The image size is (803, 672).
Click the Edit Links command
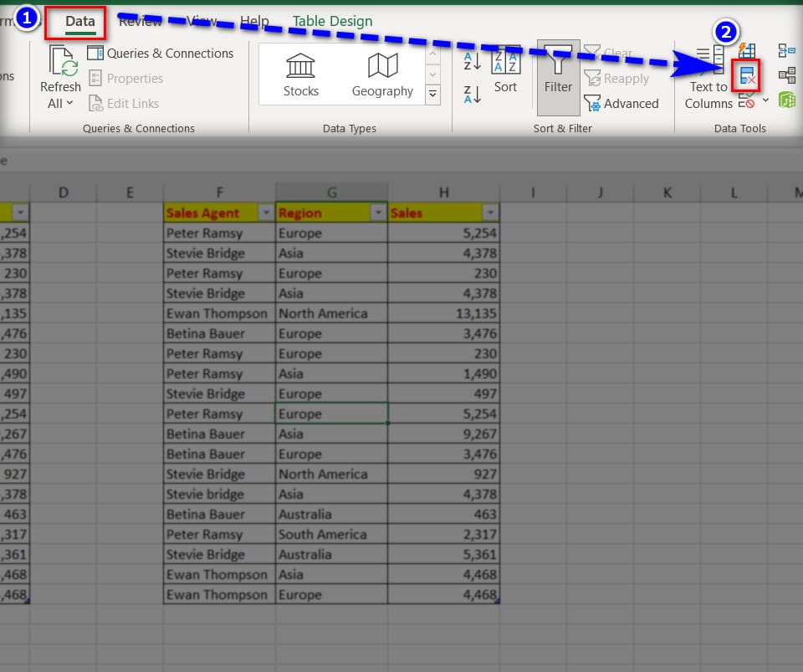(x=124, y=104)
